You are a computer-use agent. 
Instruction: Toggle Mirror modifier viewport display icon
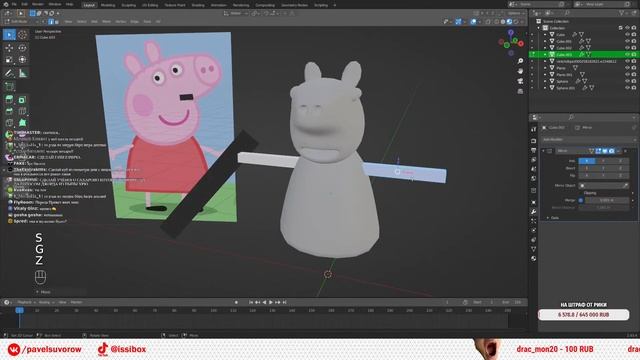point(605,151)
